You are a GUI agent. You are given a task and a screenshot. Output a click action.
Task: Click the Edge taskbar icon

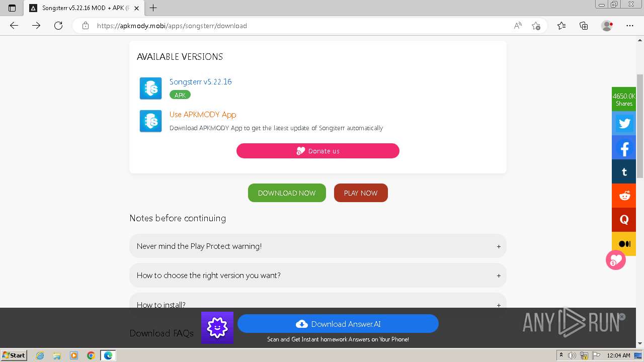pyautogui.click(x=108, y=355)
